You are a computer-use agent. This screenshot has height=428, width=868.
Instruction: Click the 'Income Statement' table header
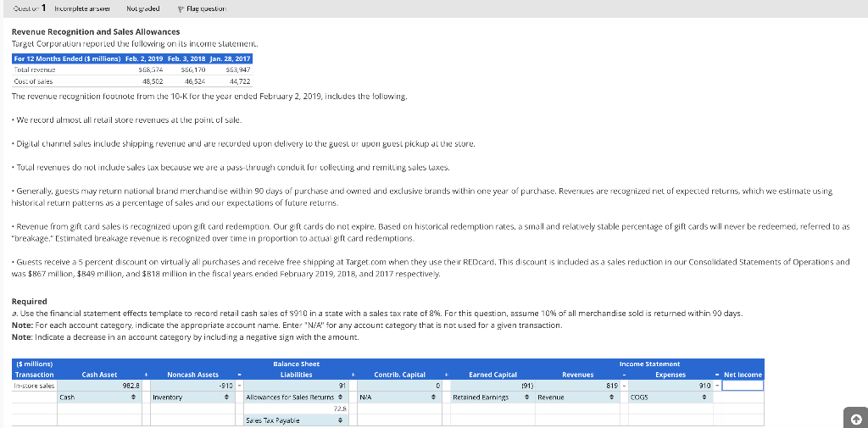pos(649,364)
